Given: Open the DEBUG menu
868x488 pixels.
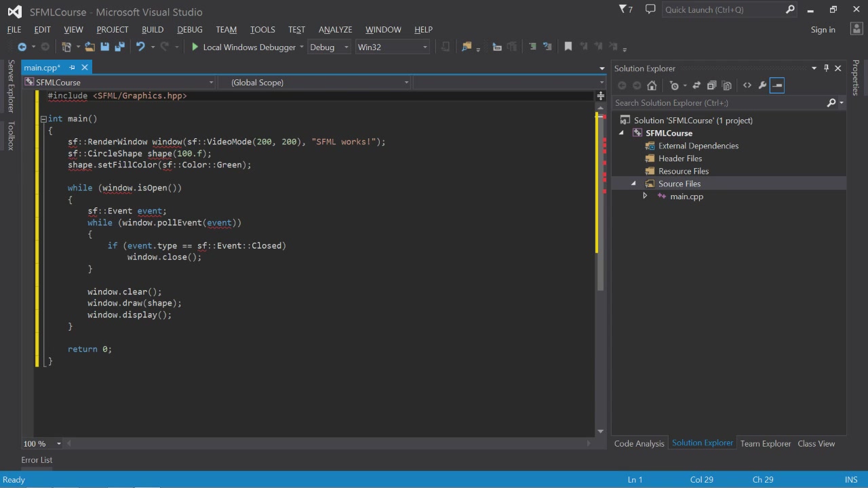Looking at the screenshot, I should pos(190,30).
